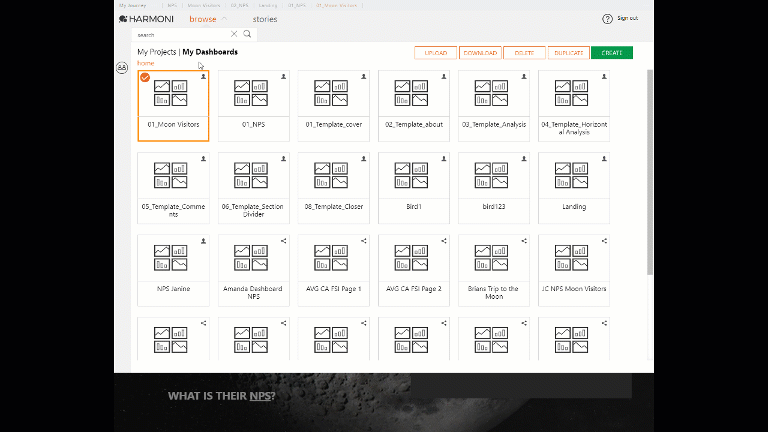Select the JC NPS Moon Visitors label
The image size is (768, 432).
[x=574, y=289]
